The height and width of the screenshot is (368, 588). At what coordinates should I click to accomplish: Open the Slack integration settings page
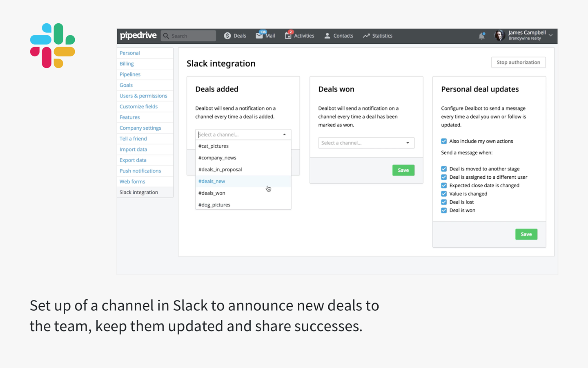coord(138,192)
